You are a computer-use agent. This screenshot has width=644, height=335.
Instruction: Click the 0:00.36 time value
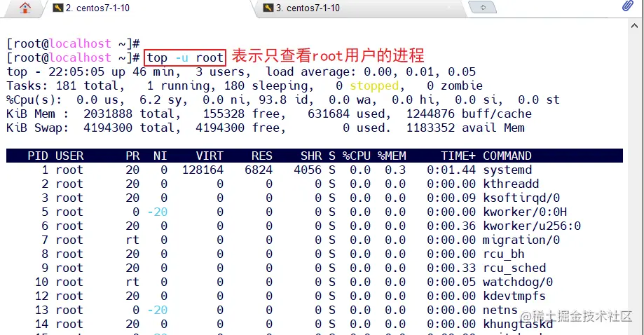(451, 226)
